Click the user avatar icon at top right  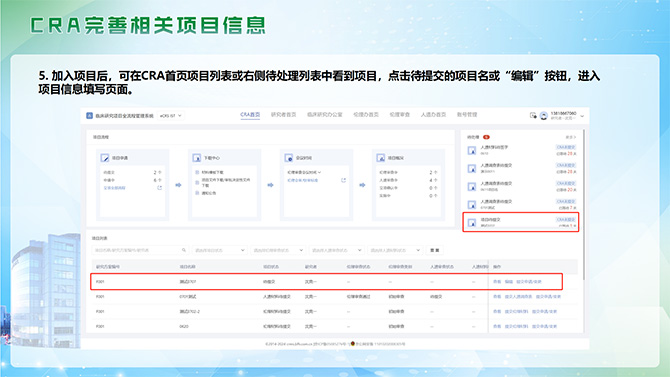[x=544, y=115]
